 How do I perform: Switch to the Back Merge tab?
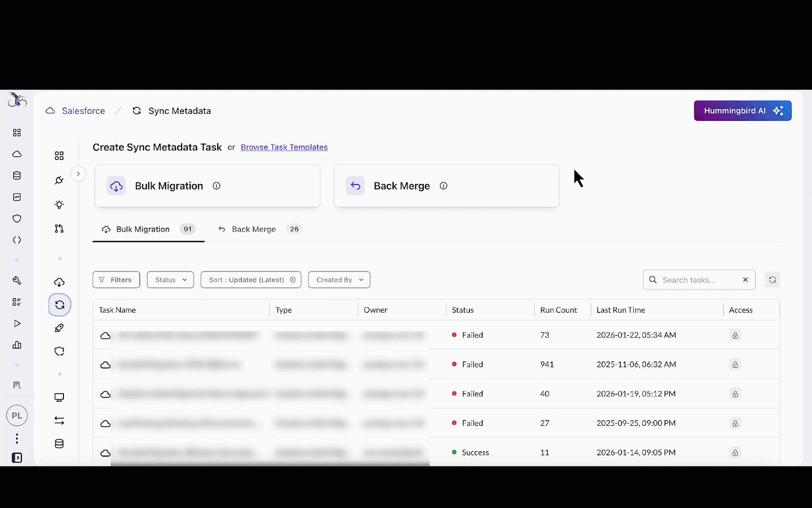(254, 229)
